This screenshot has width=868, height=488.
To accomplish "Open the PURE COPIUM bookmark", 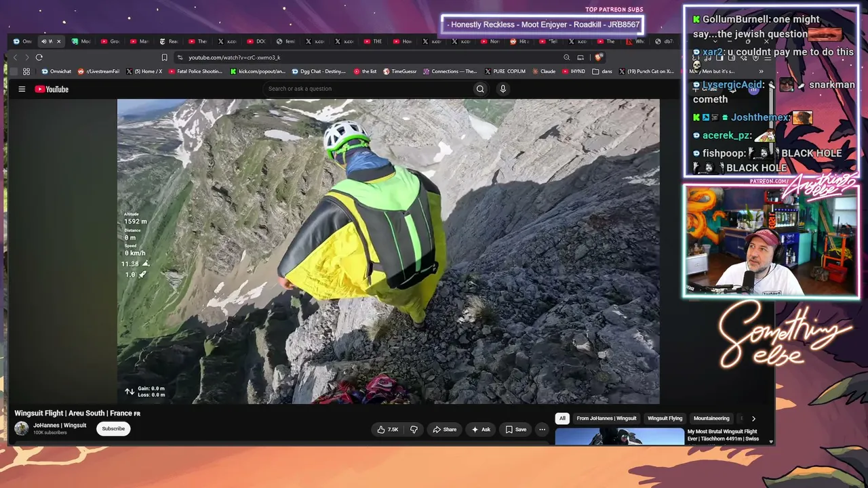I will (505, 71).
